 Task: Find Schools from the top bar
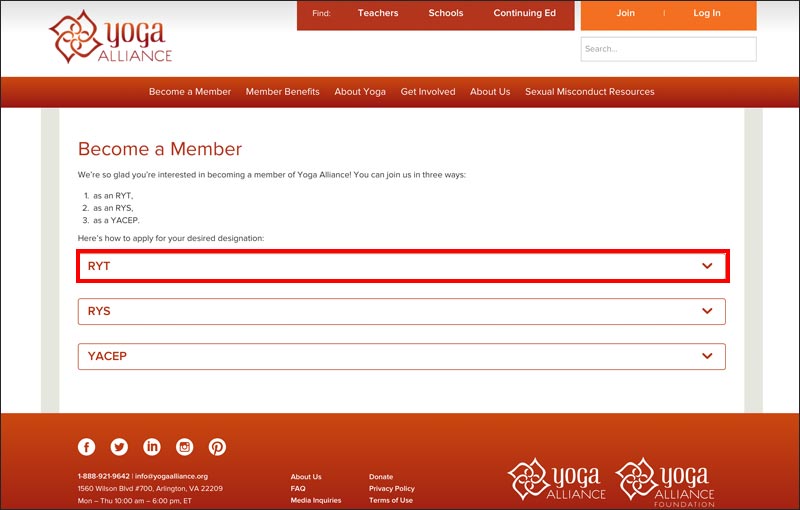pos(446,13)
